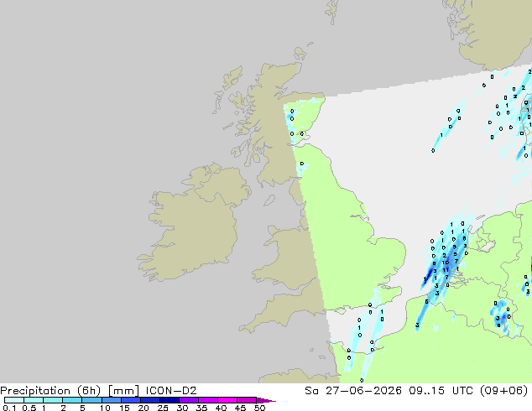The width and height of the screenshot is (532, 411).
Task: Click the '(09+06)' forecast offset text
Action: (x=505, y=391)
